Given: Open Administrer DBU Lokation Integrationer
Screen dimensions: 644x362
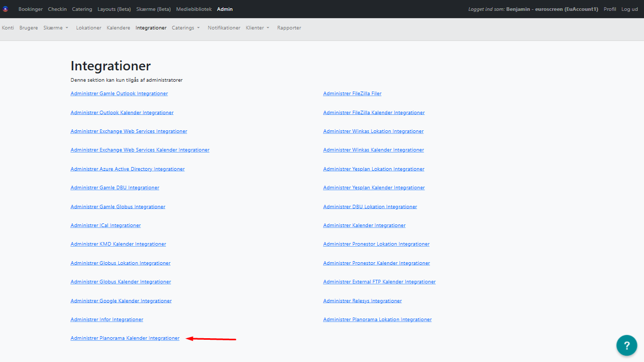Looking at the screenshot, I should [x=370, y=207].
